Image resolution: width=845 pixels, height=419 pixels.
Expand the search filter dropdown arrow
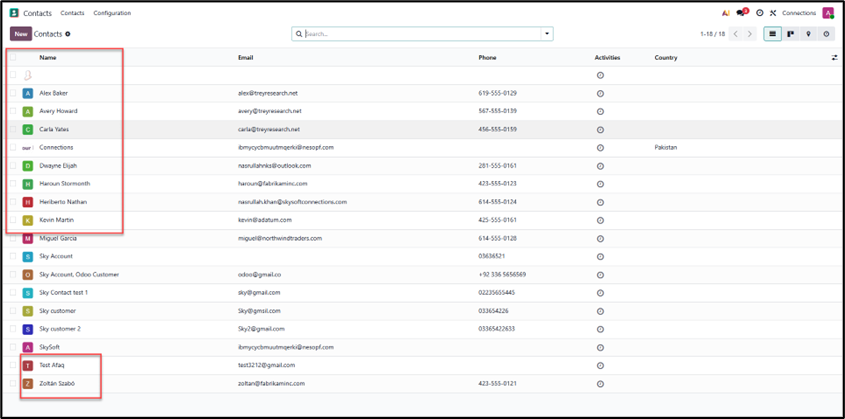(x=547, y=34)
